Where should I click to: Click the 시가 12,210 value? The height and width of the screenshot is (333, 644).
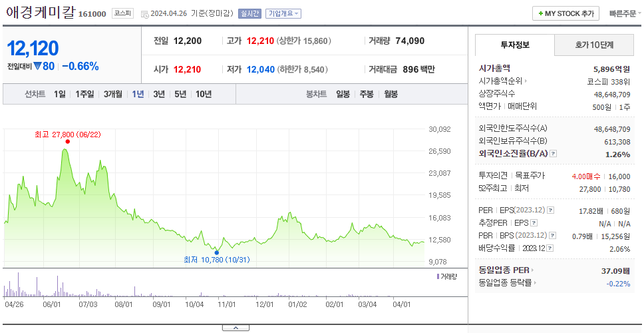188,69
